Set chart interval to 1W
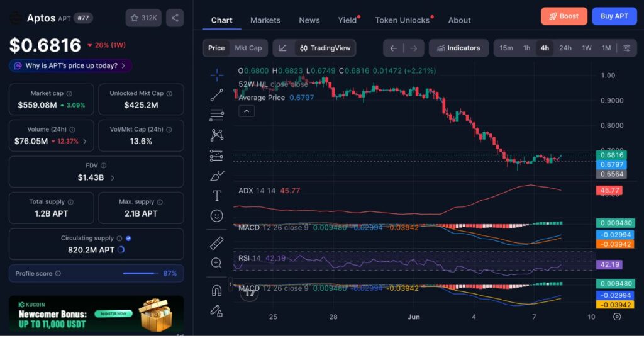Viewport: 644px width, 338px height. [587, 48]
